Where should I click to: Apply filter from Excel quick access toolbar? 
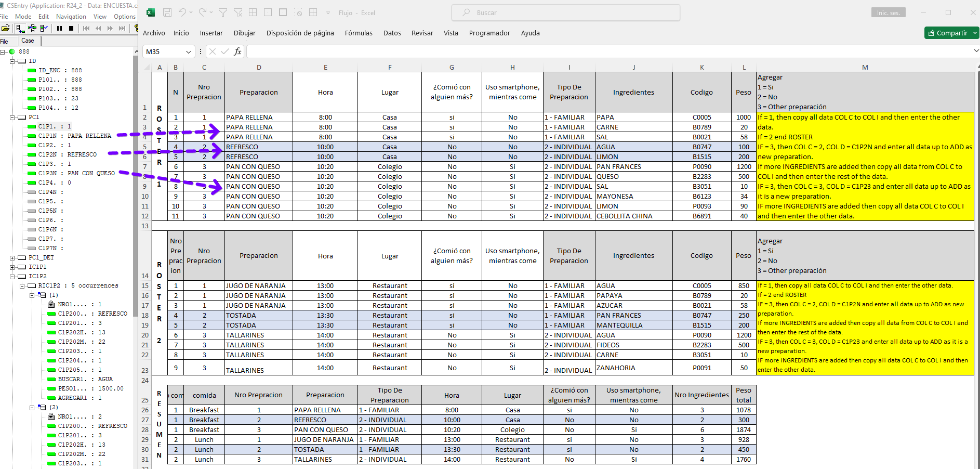223,12
